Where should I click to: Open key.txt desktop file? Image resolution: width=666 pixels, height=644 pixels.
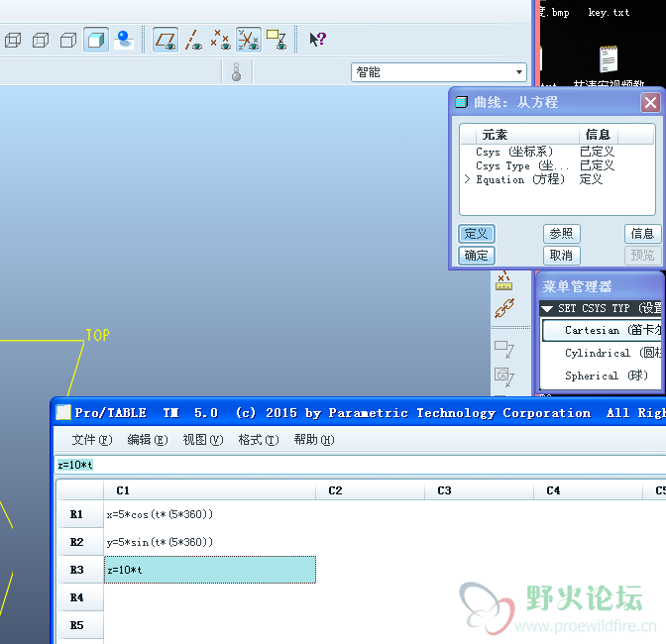pos(609,13)
